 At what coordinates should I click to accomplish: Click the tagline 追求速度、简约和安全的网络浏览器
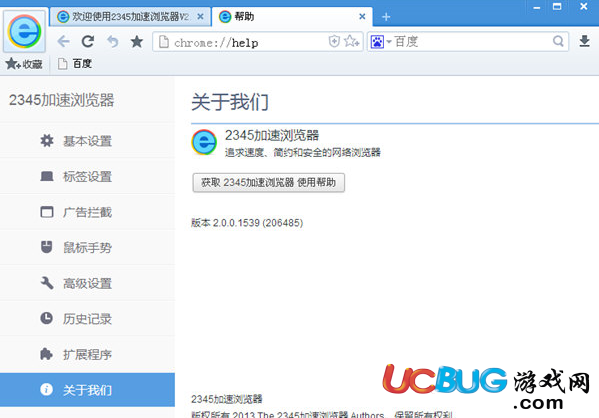(x=303, y=152)
